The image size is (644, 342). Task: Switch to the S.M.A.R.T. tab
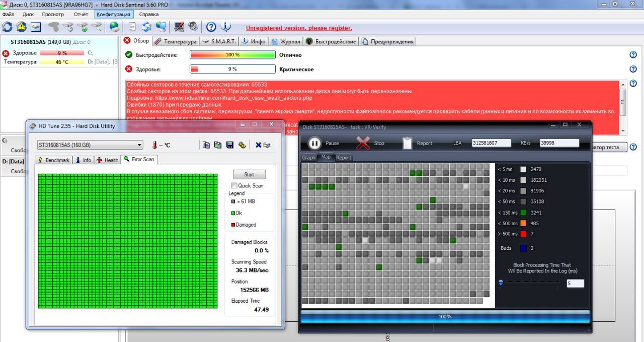point(219,41)
